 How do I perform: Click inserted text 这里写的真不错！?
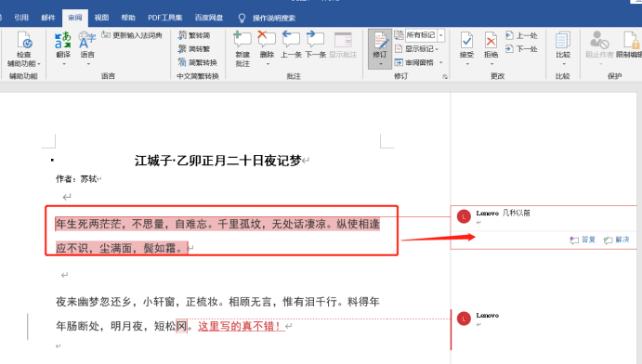tap(242, 326)
